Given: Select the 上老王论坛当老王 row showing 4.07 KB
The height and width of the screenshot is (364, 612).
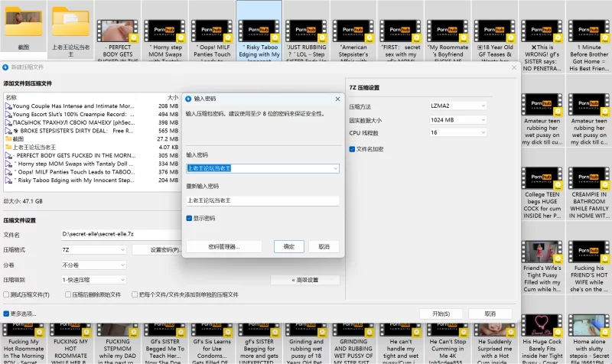Looking at the screenshot, I should pos(92,147).
